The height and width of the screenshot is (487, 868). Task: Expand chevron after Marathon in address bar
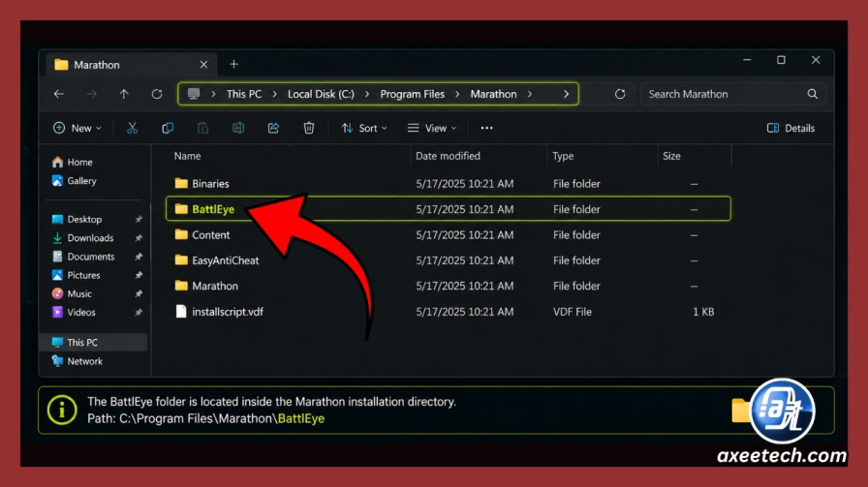coord(530,94)
